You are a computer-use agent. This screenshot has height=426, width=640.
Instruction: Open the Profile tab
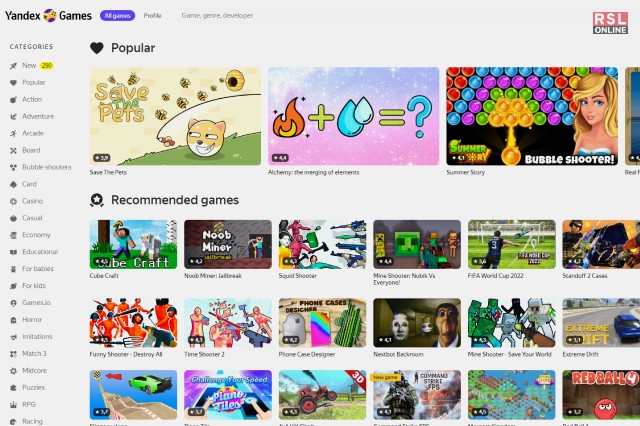point(153,16)
